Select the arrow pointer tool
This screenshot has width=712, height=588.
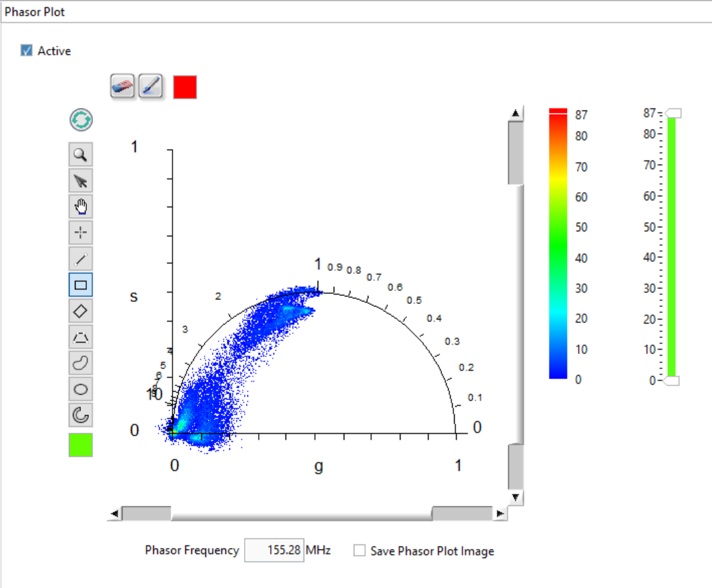[81, 180]
